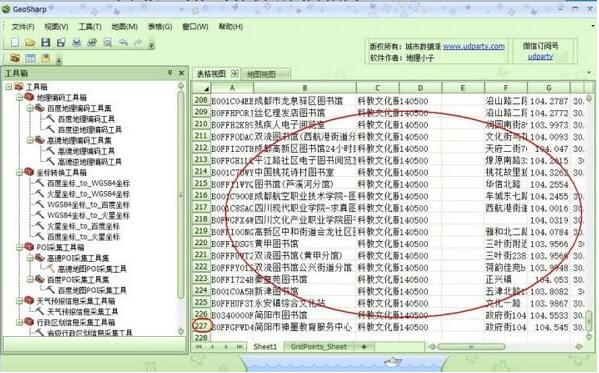
Task: Click the open folder toolbar icon
Action: [30, 42]
